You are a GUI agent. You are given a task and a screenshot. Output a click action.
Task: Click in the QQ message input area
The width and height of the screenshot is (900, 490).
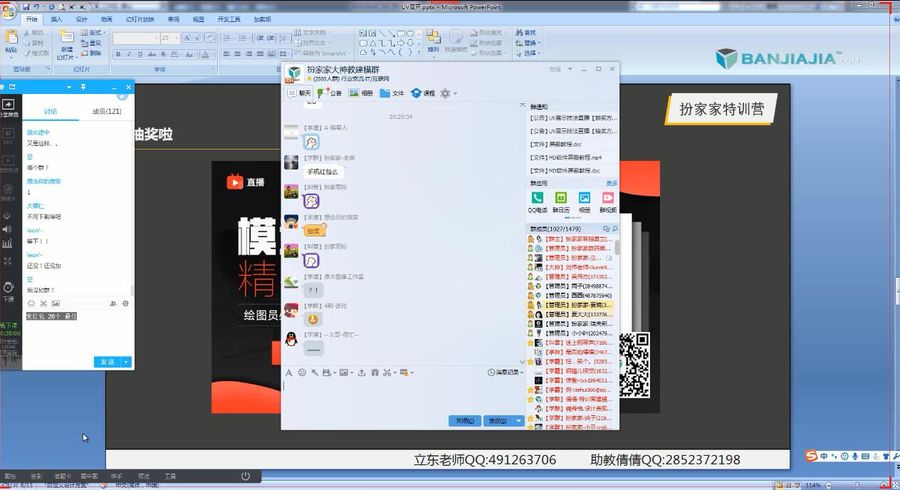click(x=402, y=396)
